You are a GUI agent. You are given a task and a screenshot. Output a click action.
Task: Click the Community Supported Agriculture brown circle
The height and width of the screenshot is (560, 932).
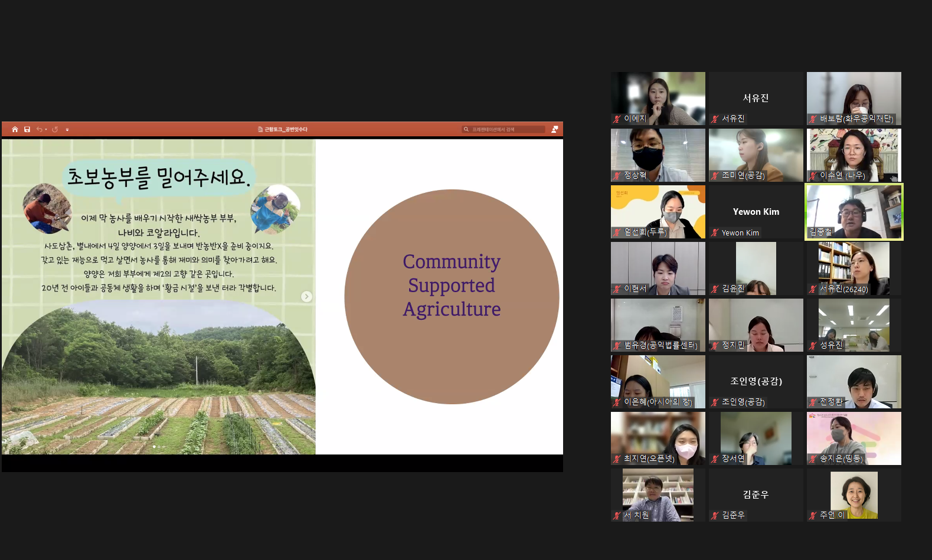point(452,296)
